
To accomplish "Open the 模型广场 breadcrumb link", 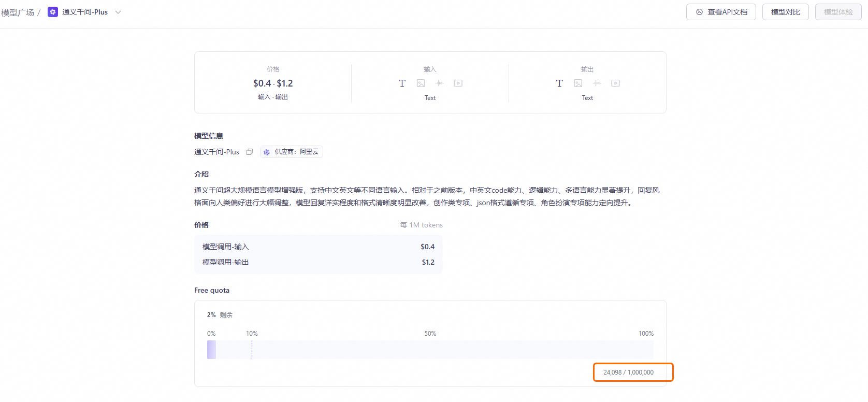I will pyautogui.click(x=18, y=12).
